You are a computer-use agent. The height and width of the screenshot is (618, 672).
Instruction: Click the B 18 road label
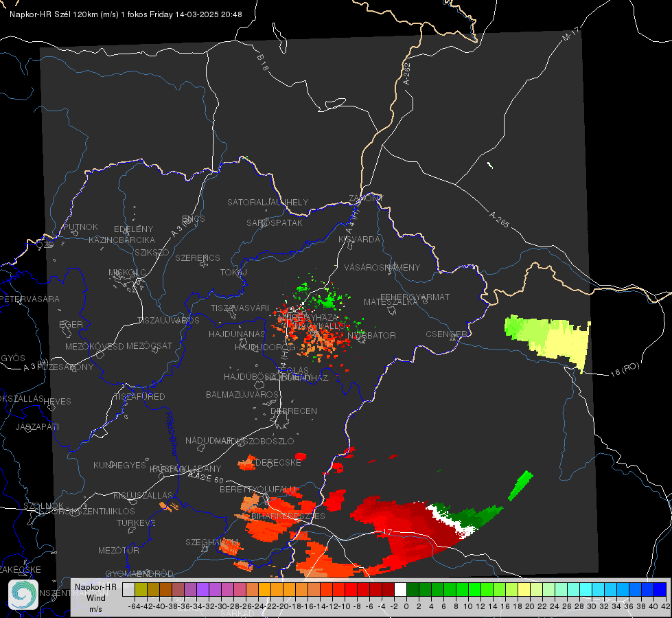click(262, 62)
